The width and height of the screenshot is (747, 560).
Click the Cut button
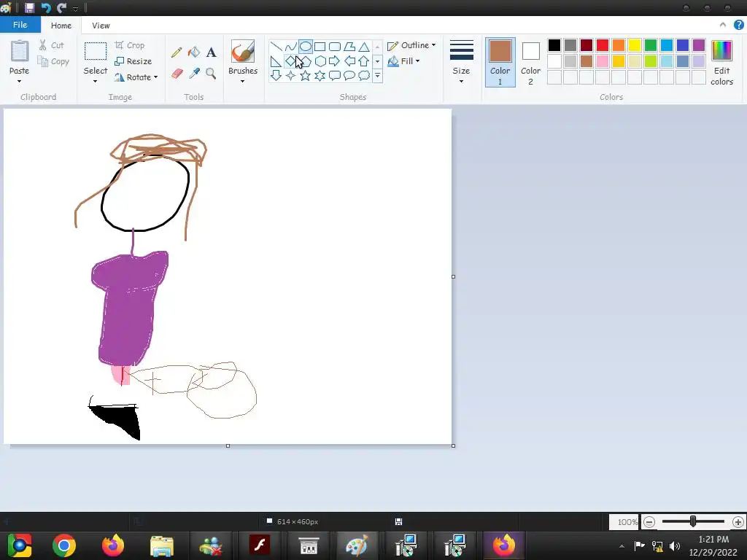coord(52,45)
